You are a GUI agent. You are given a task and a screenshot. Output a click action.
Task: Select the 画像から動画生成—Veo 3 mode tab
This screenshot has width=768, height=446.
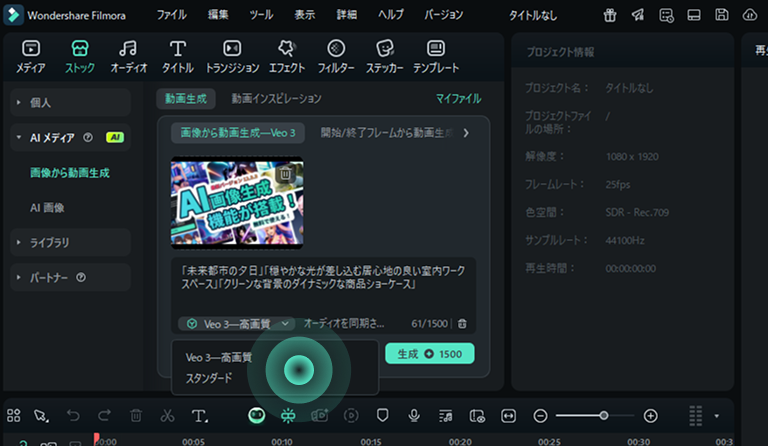238,133
